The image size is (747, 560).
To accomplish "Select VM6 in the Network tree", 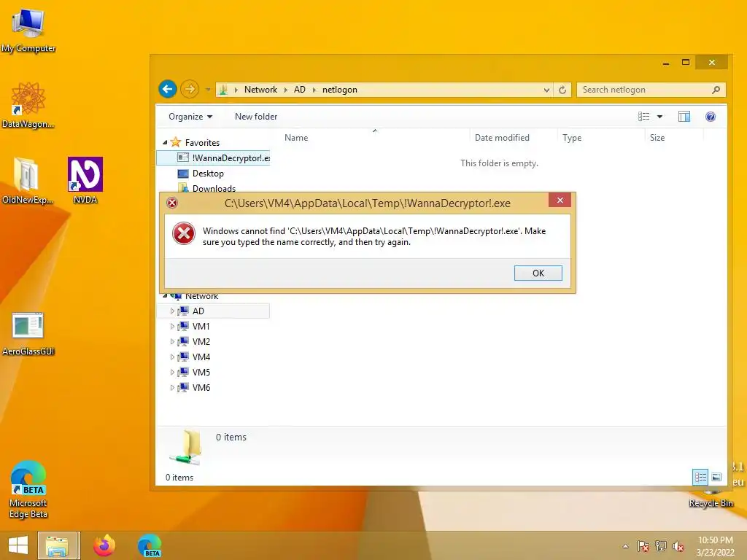I will pyautogui.click(x=201, y=387).
